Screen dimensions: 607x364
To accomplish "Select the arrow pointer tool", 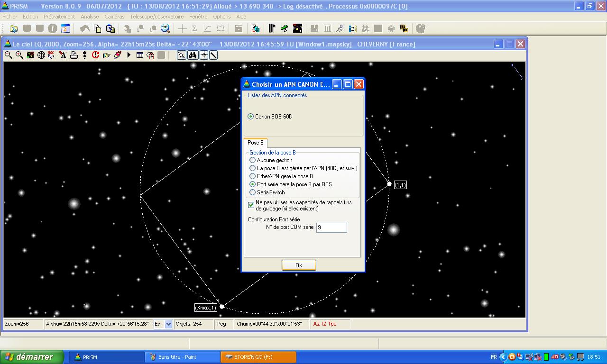I will pos(182,55).
